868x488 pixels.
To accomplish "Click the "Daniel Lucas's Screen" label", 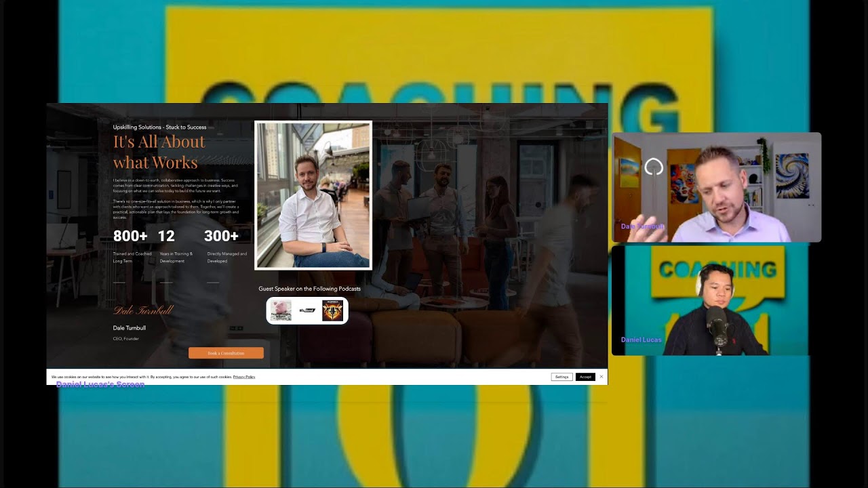I will pyautogui.click(x=100, y=384).
